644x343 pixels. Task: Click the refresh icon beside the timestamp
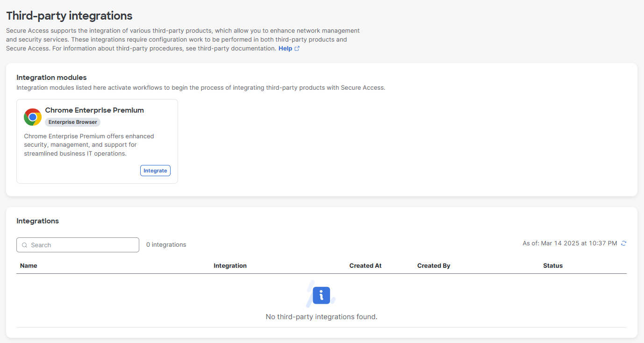coord(623,243)
